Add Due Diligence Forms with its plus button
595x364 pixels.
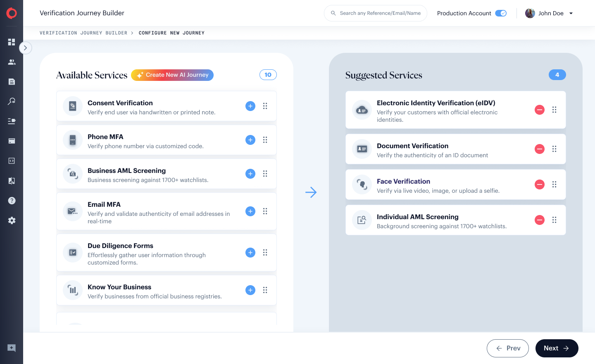250,253
